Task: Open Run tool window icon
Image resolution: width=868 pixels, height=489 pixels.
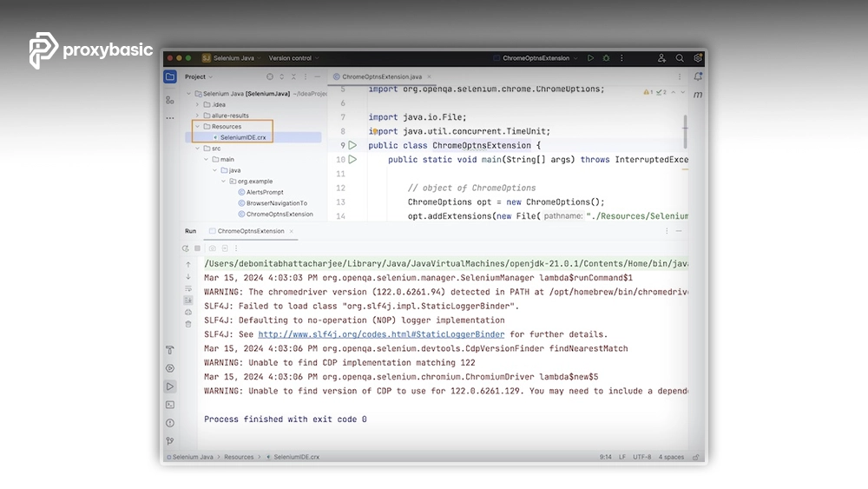Action: (x=170, y=387)
